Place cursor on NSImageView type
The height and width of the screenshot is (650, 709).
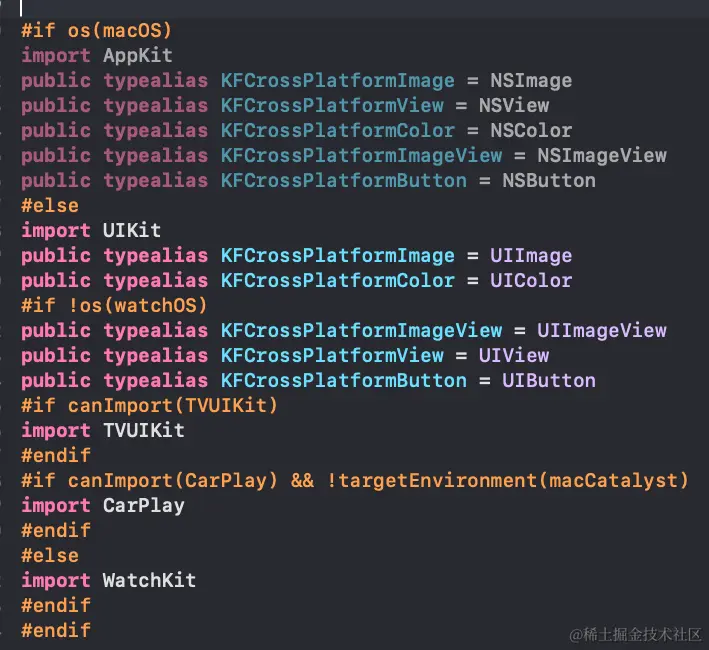click(x=601, y=156)
